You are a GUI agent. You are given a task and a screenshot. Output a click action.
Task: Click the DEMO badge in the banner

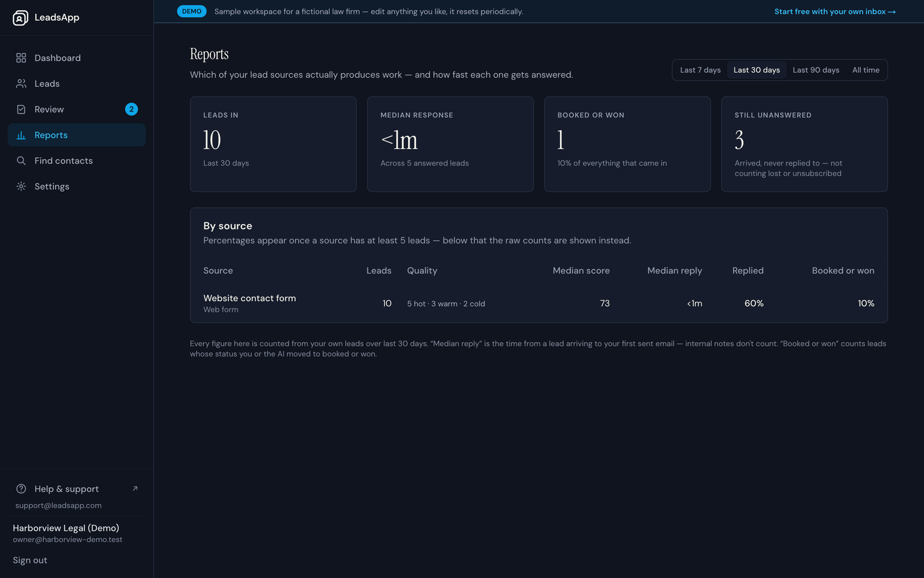(x=192, y=12)
